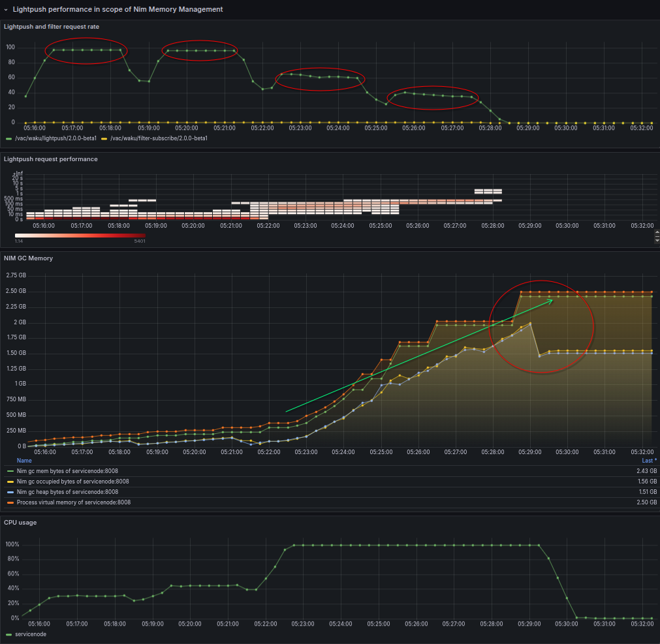Click the row title about Nim Memory Management

[x=118, y=10]
